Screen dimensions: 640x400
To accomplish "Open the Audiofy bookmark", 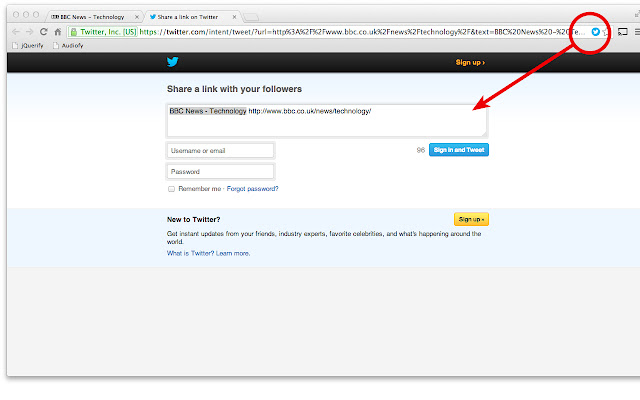I will click(68, 45).
